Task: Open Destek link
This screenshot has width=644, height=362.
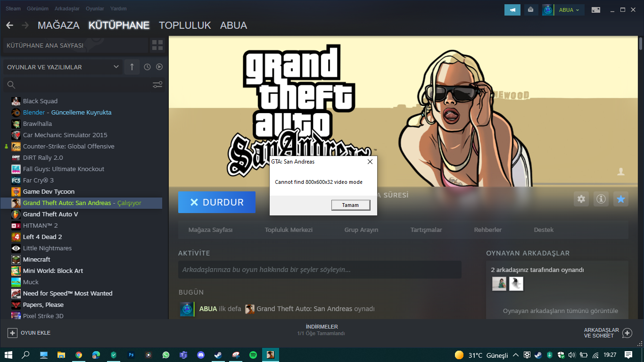Action: (x=544, y=230)
